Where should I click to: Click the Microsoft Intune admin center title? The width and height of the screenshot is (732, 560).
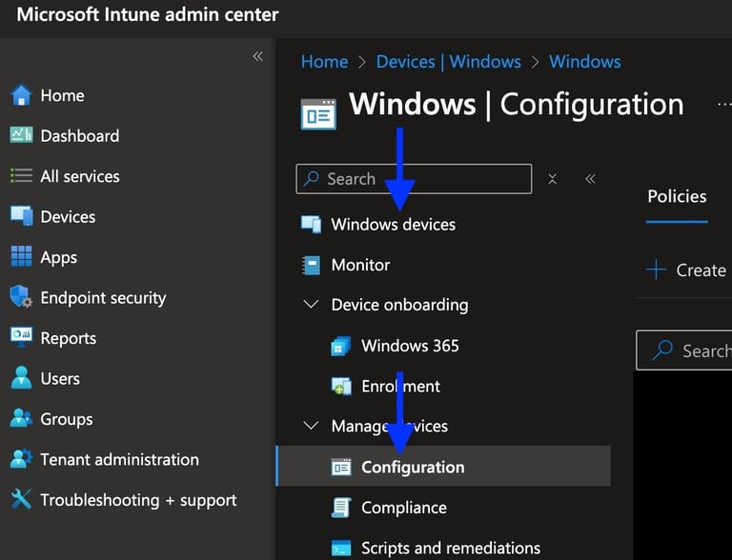click(148, 14)
